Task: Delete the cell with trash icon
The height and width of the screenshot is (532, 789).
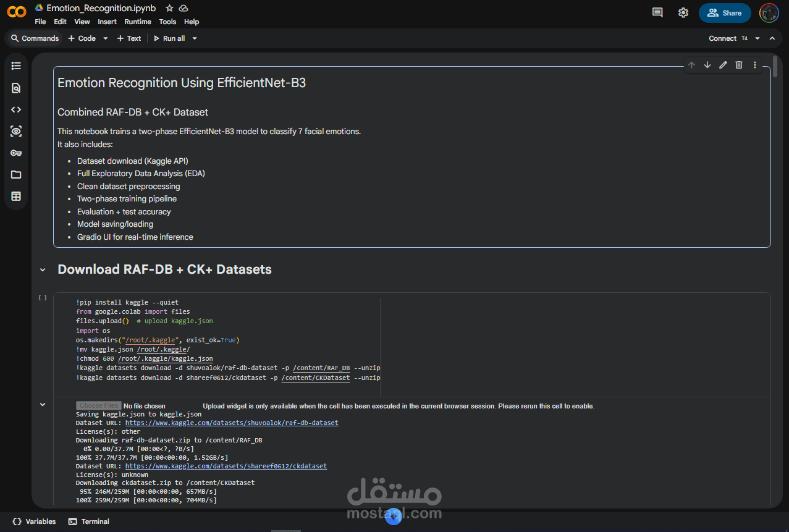Action: (739, 65)
